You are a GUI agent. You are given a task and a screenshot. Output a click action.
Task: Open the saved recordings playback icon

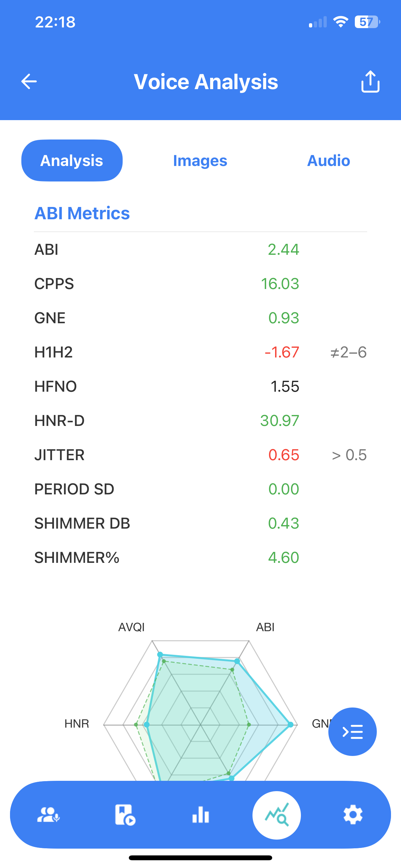(125, 815)
